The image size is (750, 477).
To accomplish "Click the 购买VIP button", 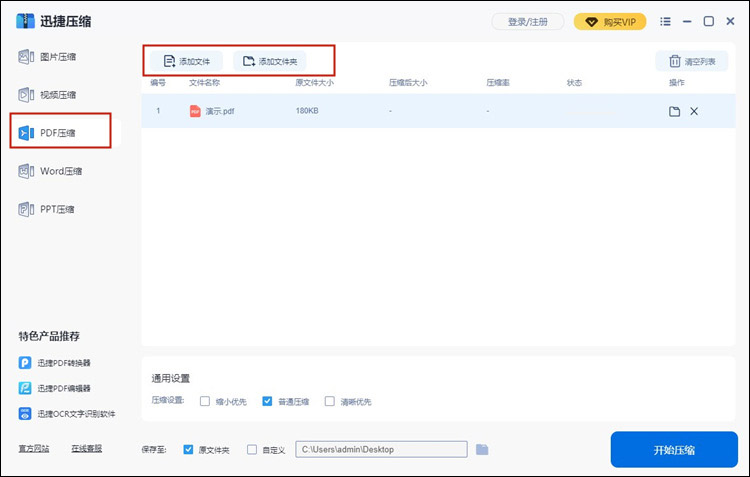I will pyautogui.click(x=610, y=22).
